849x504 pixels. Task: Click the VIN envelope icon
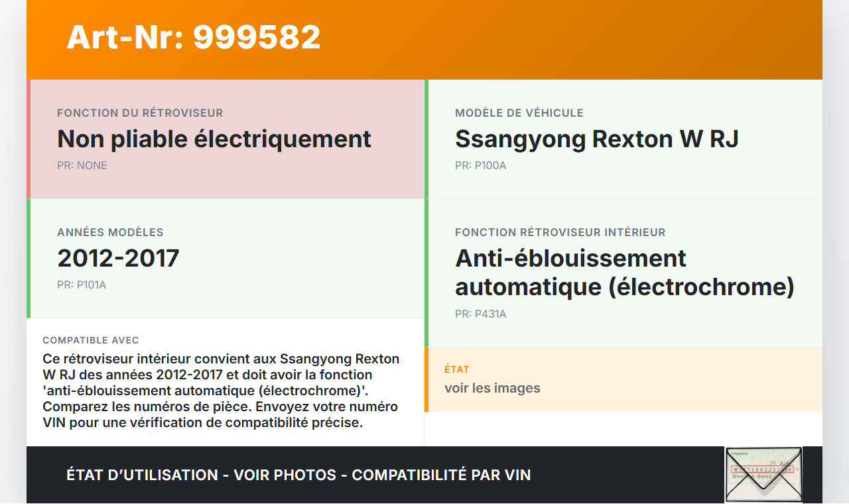(763, 474)
